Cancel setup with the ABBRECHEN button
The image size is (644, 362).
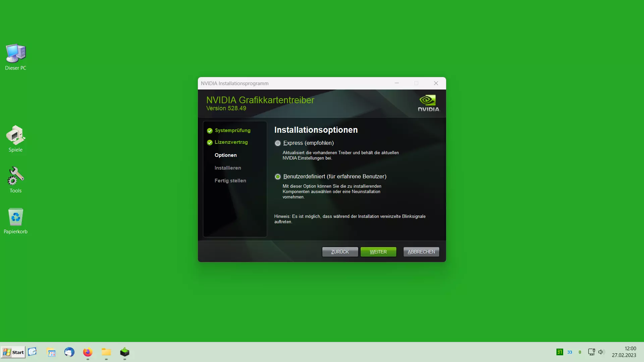(421, 252)
